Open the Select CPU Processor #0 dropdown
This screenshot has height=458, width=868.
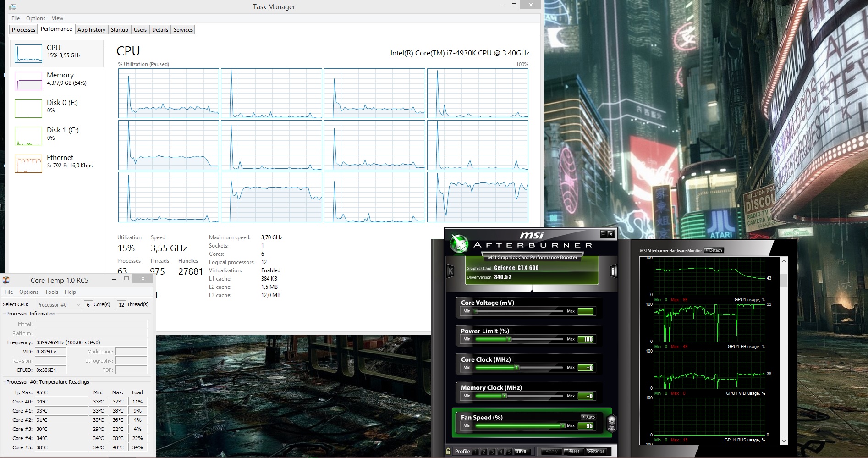pyautogui.click(x=59, y=305)
